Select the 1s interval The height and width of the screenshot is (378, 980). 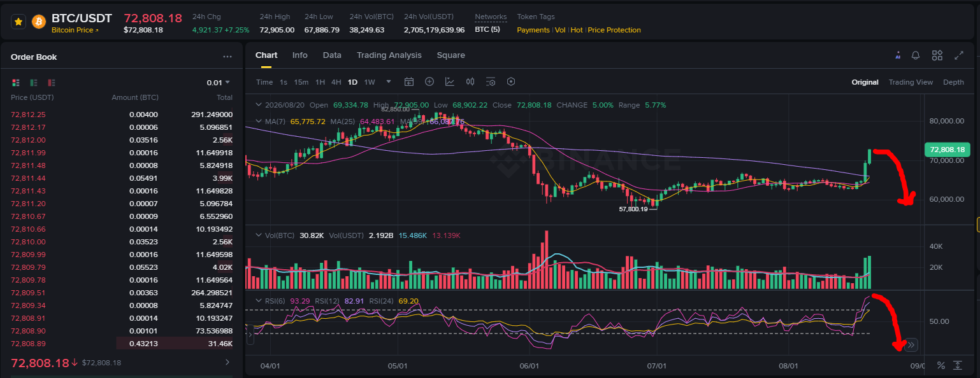point(284,82)
